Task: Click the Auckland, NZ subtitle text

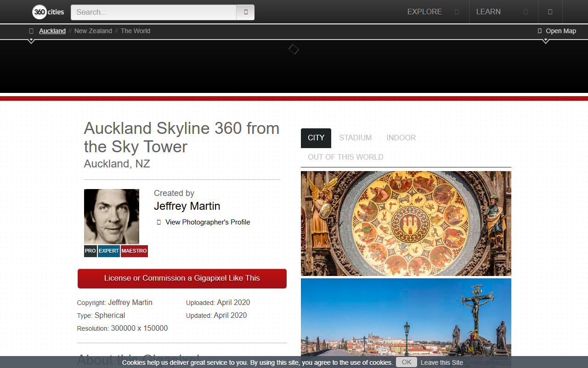Action: pyautogui.click(x=117, y=164)
